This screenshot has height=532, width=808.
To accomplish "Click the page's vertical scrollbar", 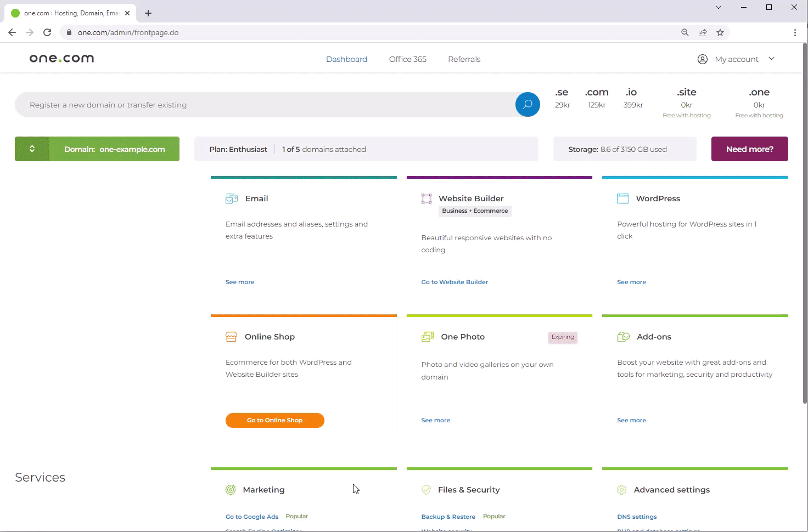I will click(805, 219).
